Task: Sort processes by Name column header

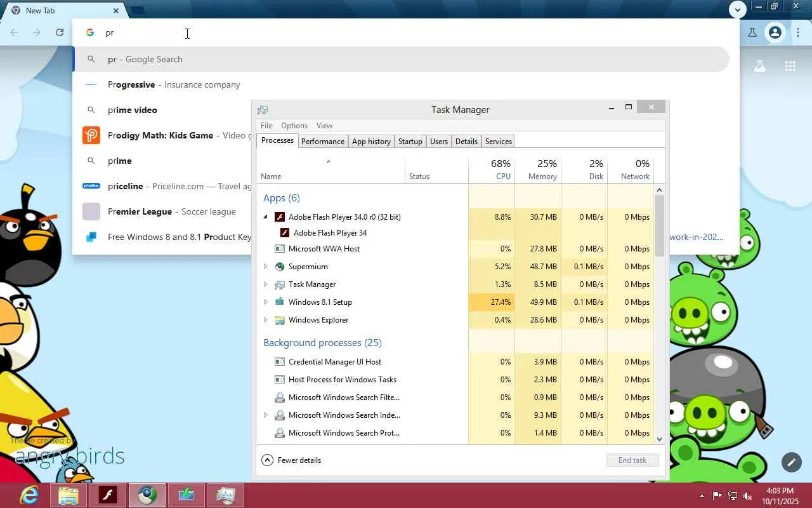Action: click(x=331, y=170)
